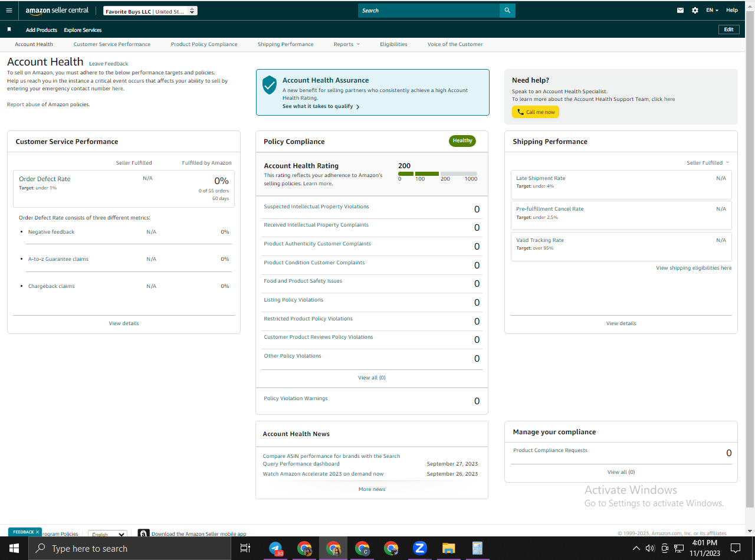Go to Shipping Performance tab

[285, 44]
